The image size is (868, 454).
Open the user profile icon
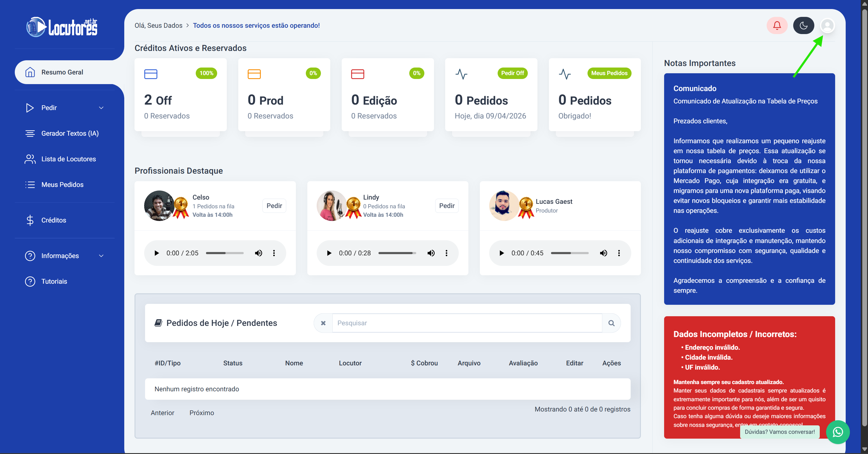click(x=828, y=25)
